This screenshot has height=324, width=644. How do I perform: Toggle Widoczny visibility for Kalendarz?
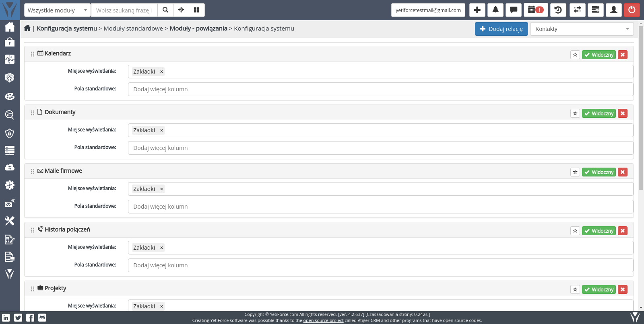click(599, 55)
